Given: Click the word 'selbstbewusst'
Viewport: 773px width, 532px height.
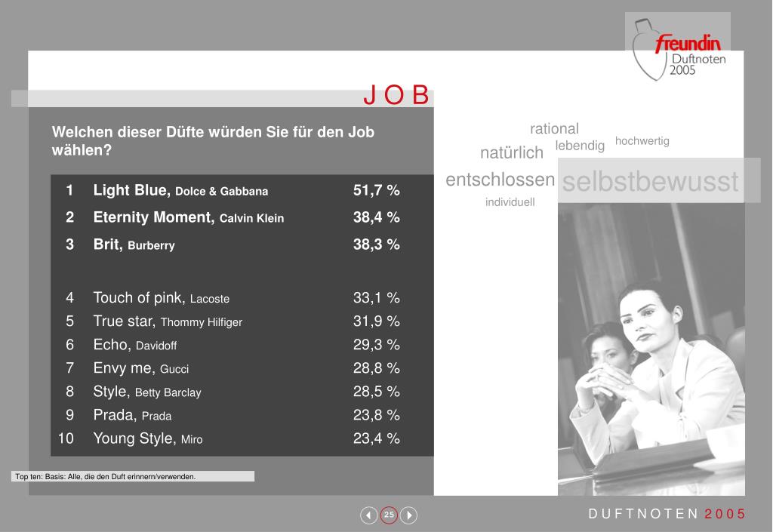Looking at the screenshot, I should tap(650, 181).
